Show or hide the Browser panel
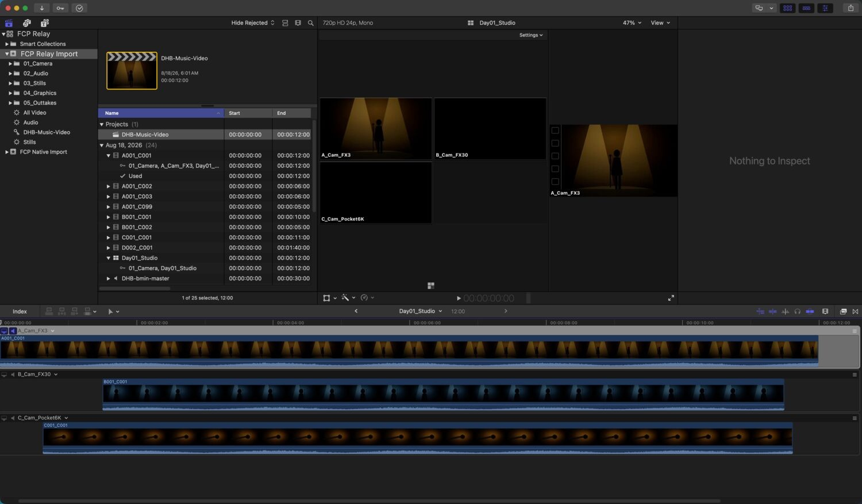Image resolution: width=862 pixels, height=504 pixels. pos(787,8)
